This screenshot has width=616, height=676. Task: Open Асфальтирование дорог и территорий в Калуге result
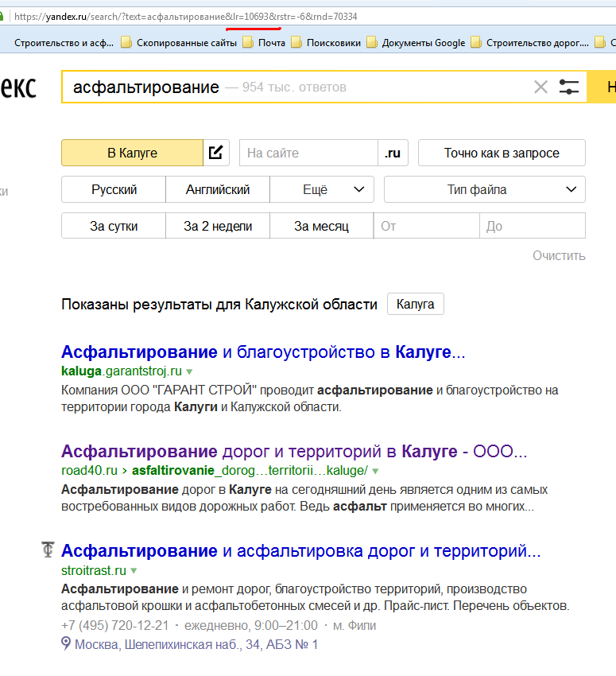click(x=294, y=452)
